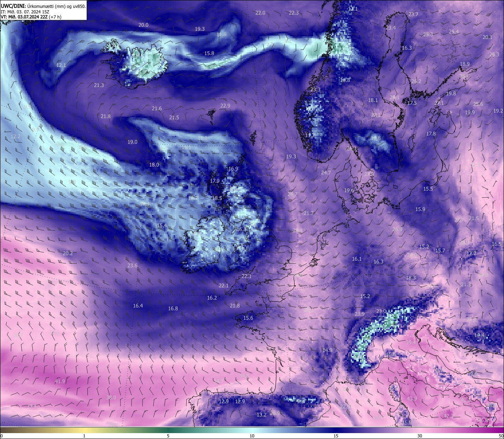Click the value 16.9 over northern Scotland
The image size is (504, 439).
click(233, 169)
